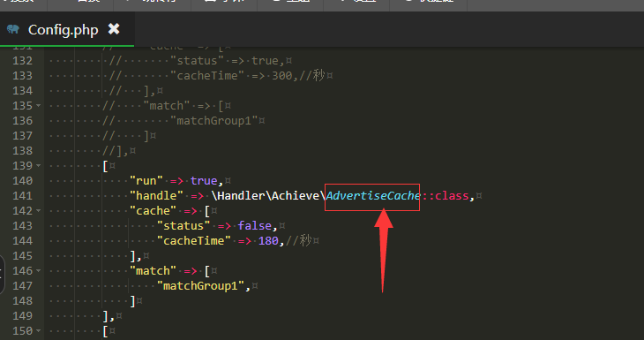
Task: Select line number 141 in gutter
Action: click(x=22, y=196)
